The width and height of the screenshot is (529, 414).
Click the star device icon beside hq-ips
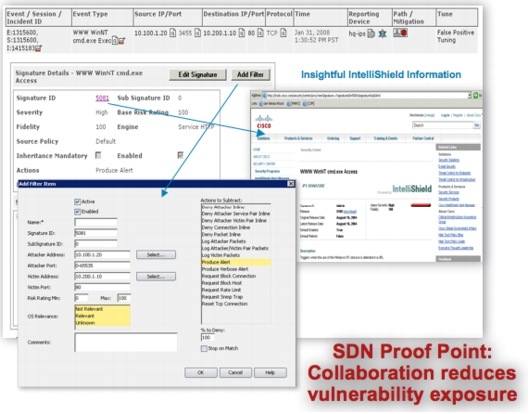382,33
